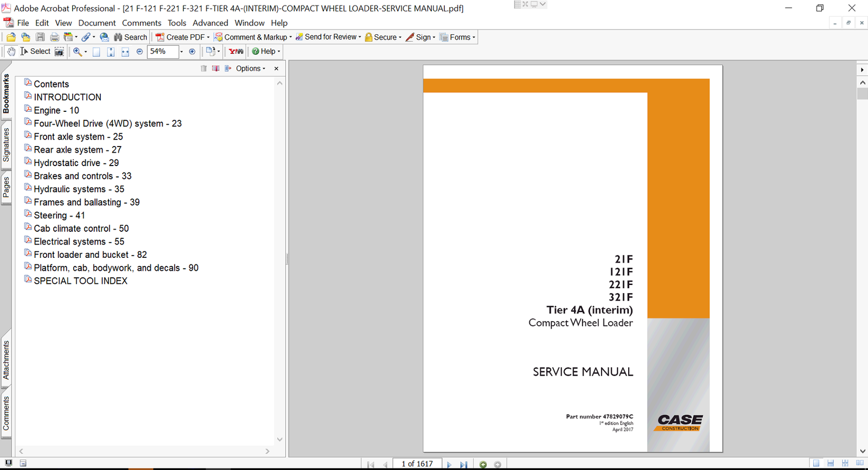Click the page number input field
The image size is (868, 470).
[417, 464]
